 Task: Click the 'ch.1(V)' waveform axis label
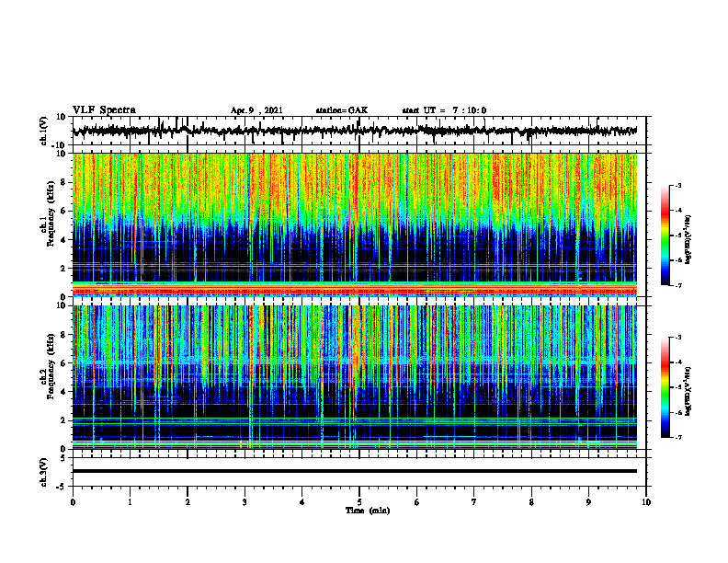44,131
